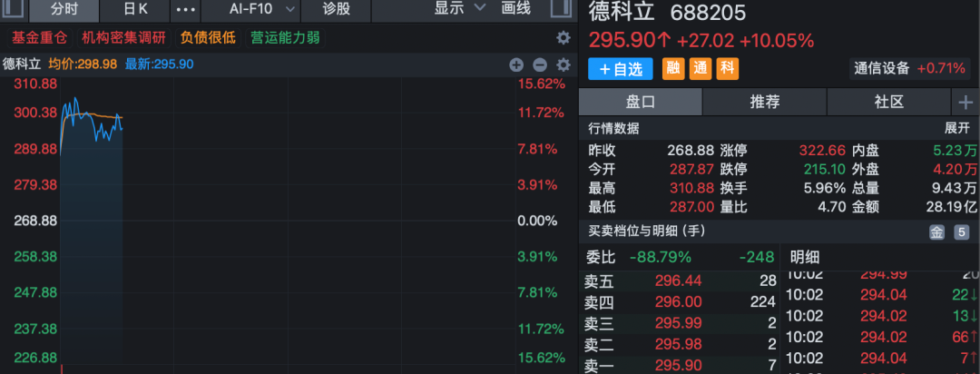The width and height of the screenshot is (980, 374).
Task: Click stock name 德科立 in header
Action: [622, 11]
